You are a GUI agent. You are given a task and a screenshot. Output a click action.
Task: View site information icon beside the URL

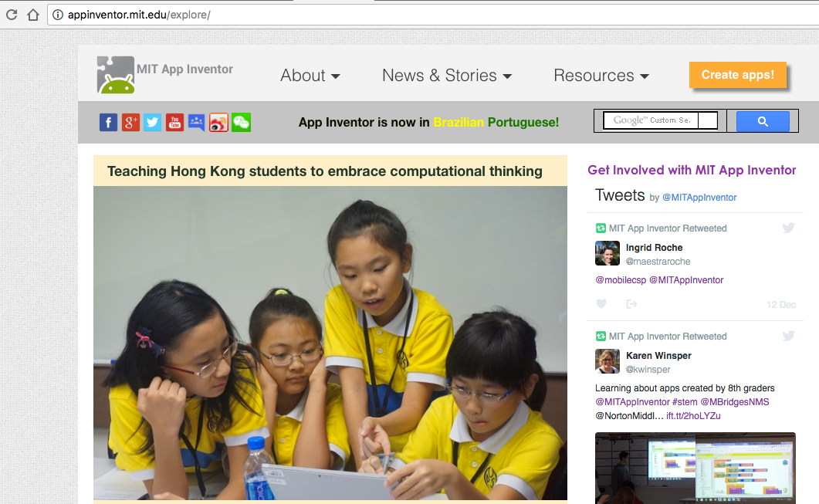[58, 15]
